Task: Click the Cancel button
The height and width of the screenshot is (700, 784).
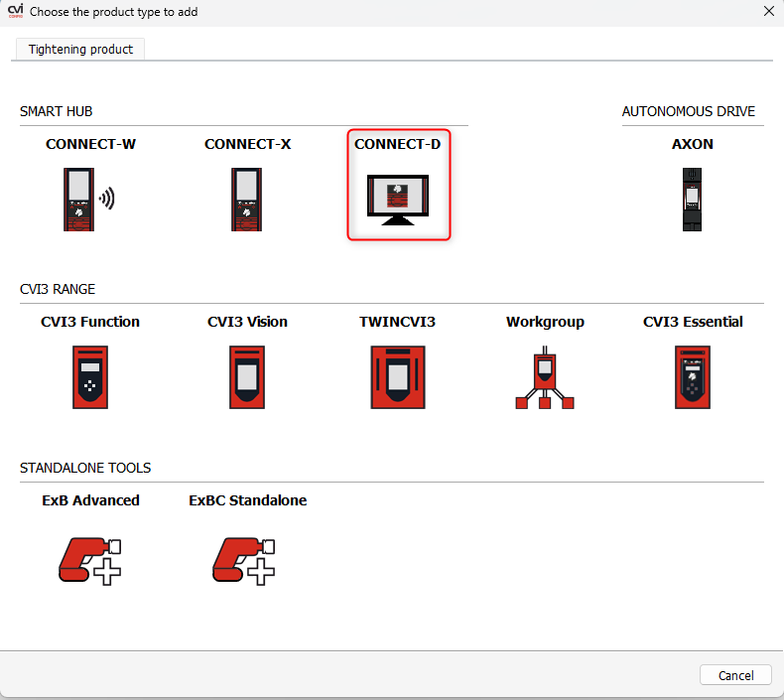Action: click(x=735, y=675)
